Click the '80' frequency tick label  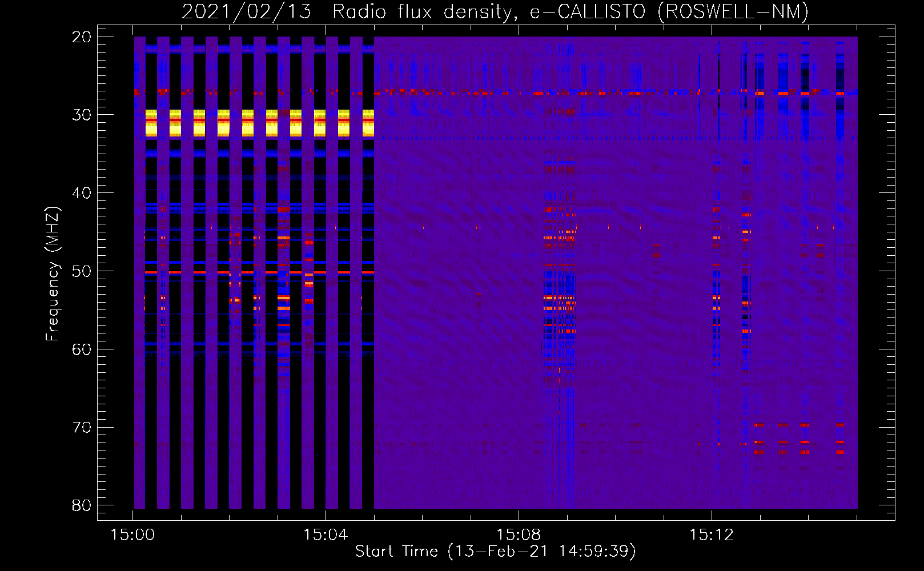tap(82, 505)
